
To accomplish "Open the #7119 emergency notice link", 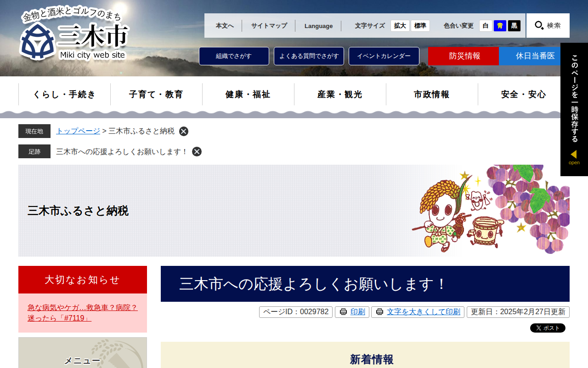I will [x=83, y=313].
